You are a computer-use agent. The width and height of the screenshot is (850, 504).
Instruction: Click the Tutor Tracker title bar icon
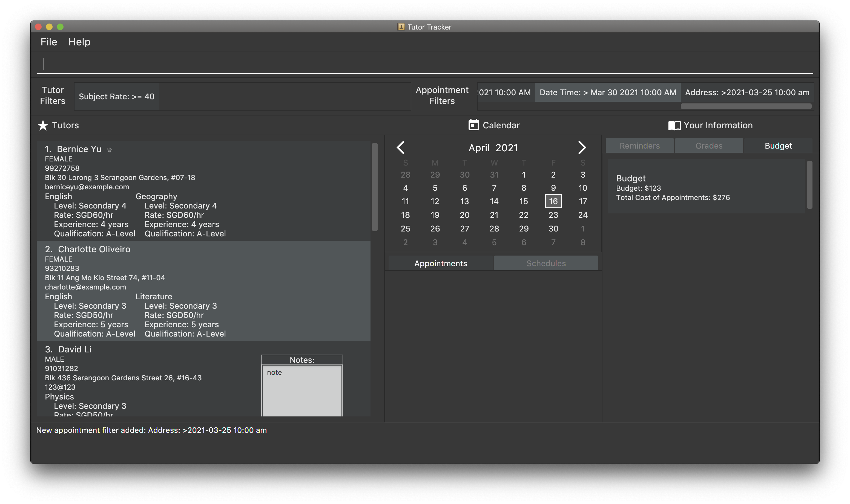click(401, 27)
